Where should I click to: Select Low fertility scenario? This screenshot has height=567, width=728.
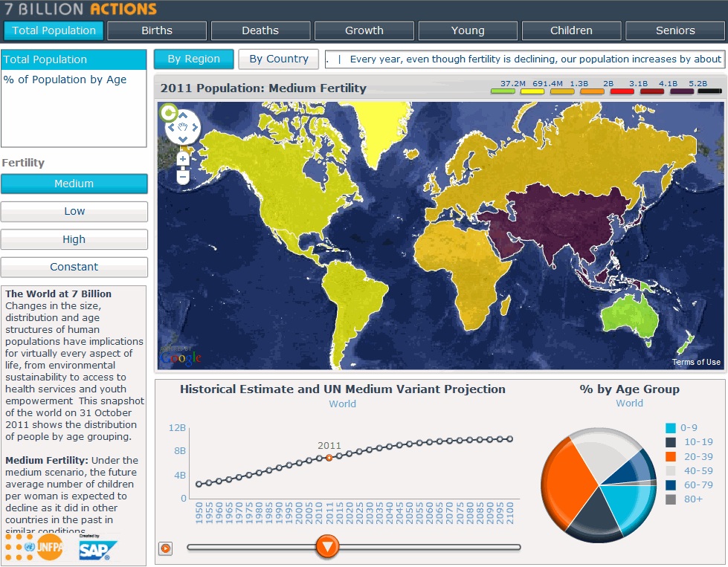point(74,211)
